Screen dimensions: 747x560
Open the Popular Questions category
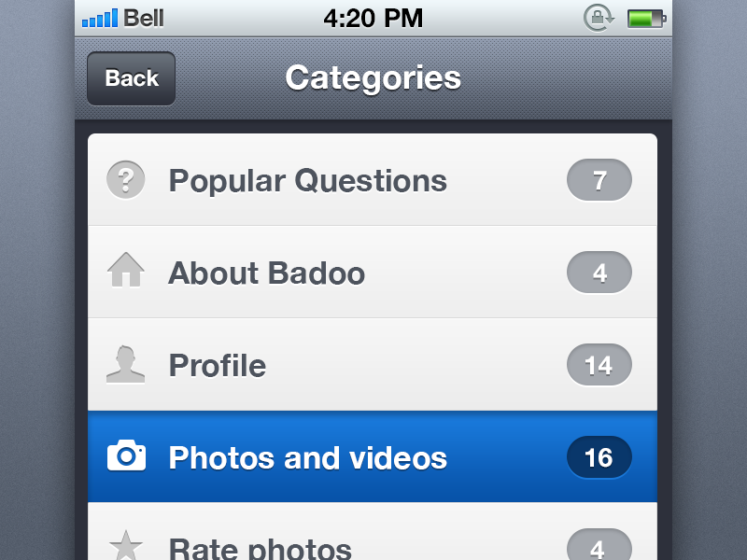(x=308, y=180)
